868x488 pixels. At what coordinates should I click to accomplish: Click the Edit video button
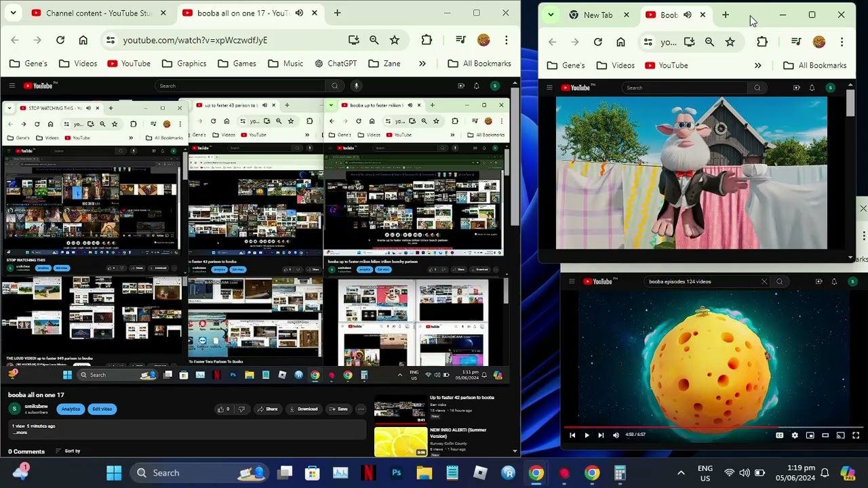102,409
